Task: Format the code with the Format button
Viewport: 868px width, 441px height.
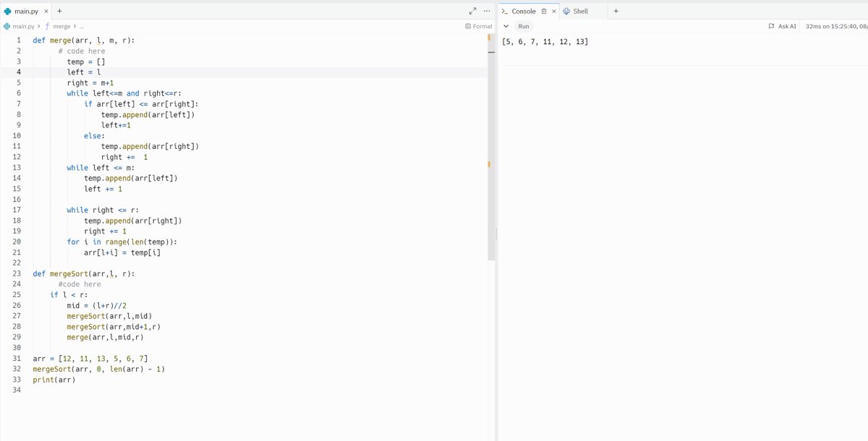Action: point(479,26)
